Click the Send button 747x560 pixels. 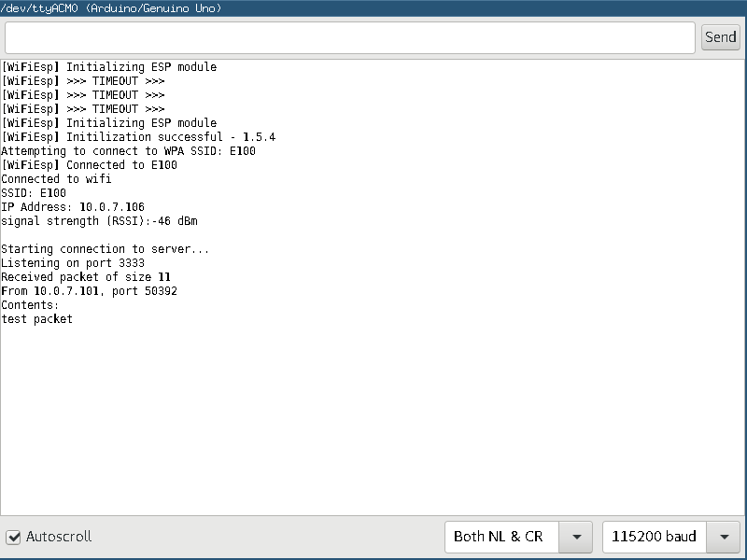click(x=720, y=37)
